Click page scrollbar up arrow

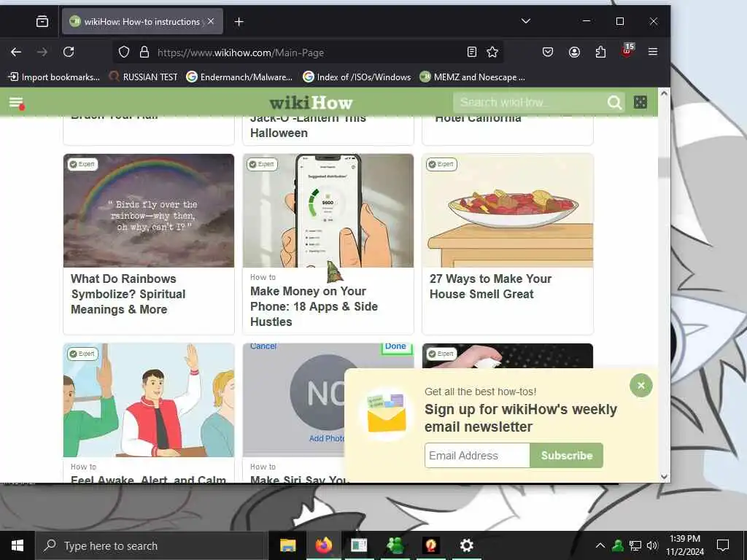pos(664,94)
